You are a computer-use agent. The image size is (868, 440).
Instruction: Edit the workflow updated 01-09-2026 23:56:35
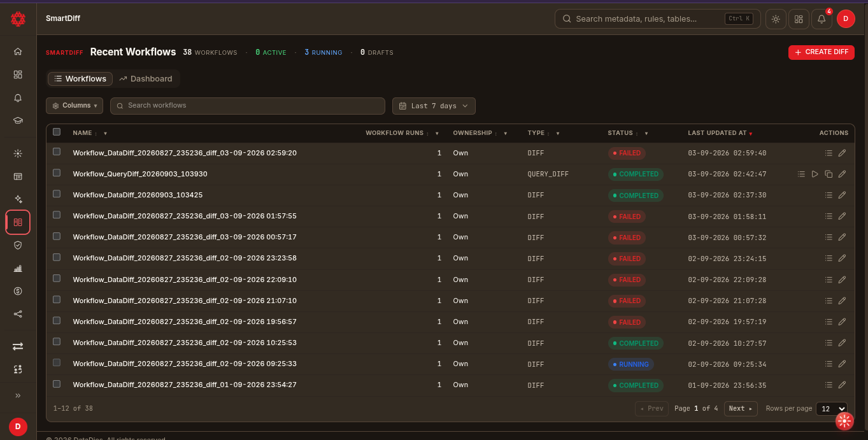tap(842, 385)
